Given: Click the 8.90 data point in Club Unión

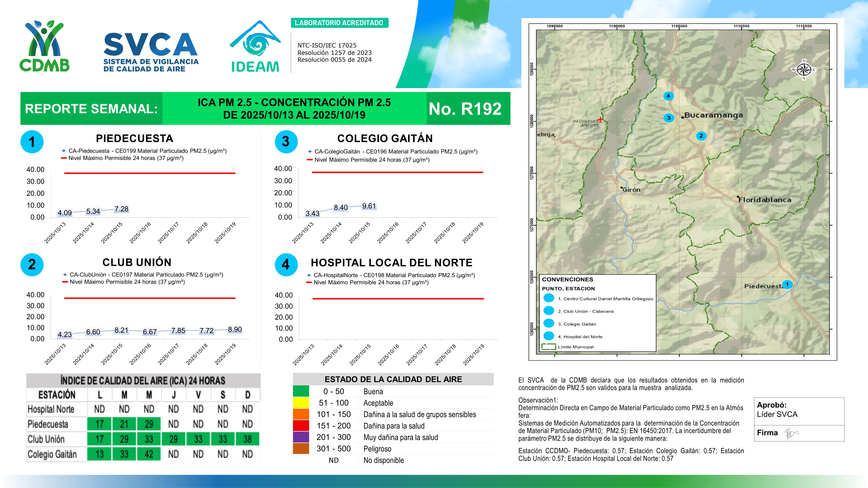Looking at the screenshot, I should [235, 329].
